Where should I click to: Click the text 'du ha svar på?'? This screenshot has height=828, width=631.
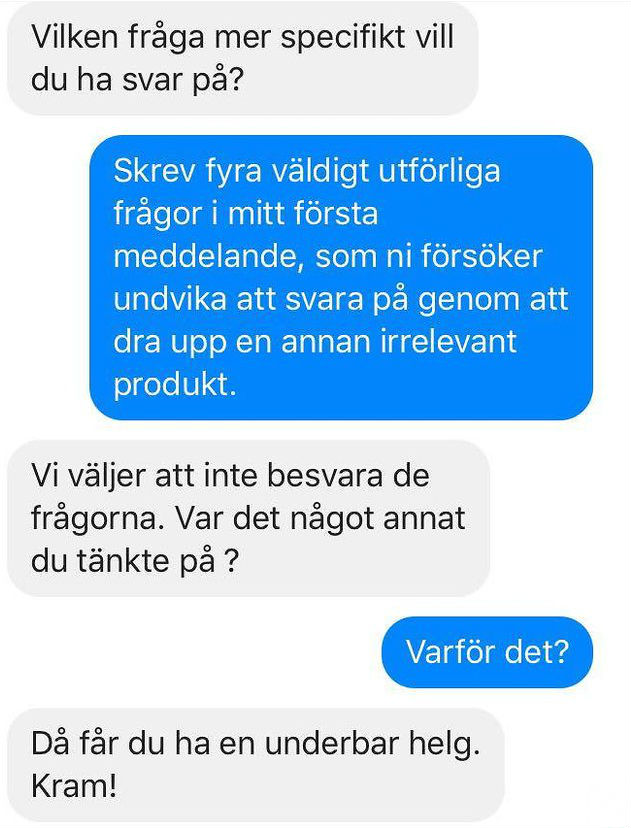pos(137,80)
